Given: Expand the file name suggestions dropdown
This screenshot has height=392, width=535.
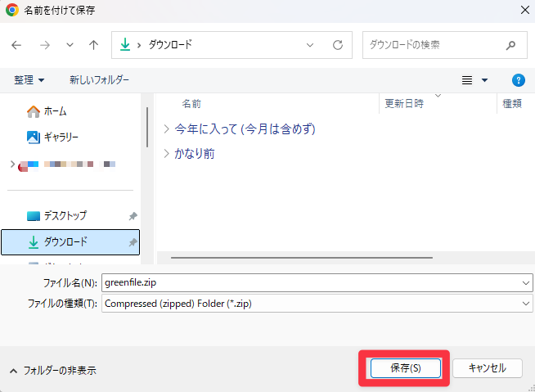Looking at the screenshot, I should tap(525, 282).
